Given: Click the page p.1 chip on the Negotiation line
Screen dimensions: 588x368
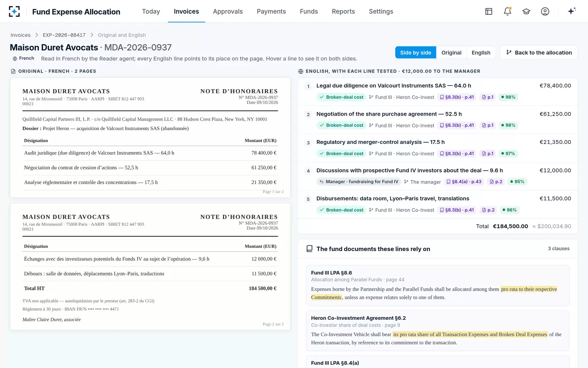Looking at the screenshot, I should [x=488, y=126].
